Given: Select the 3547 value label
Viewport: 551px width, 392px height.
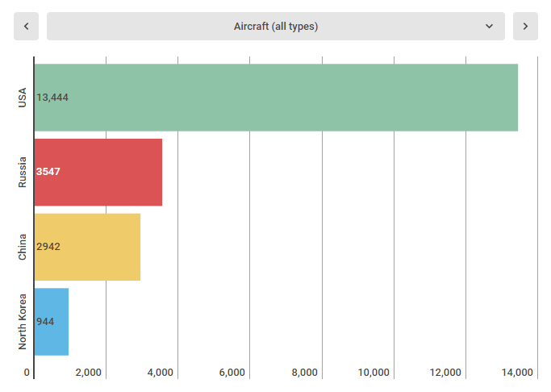Looking at the screenshot, I should pos(48,172).
